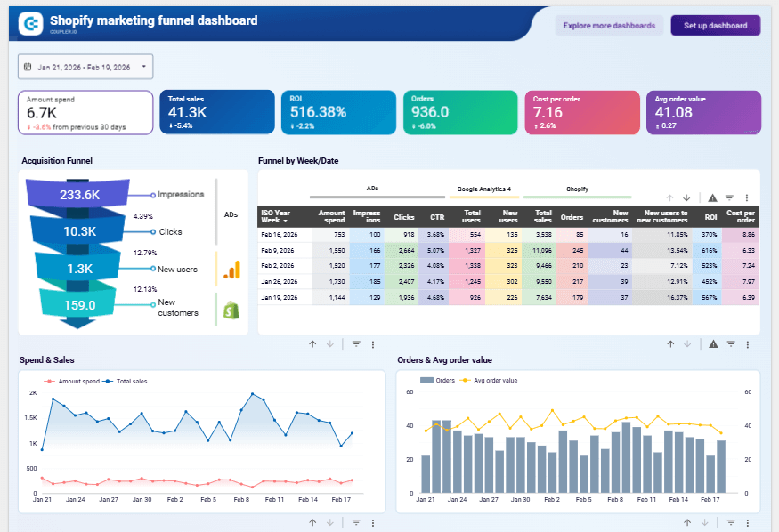This screenshot has height=532, width=779.
Task: Open the filter icon under Spend & Sales chart
Action: coord(355,522)
